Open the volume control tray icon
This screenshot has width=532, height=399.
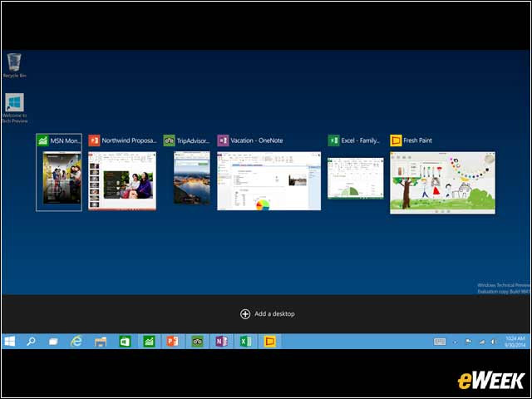[x=494, y=342]
